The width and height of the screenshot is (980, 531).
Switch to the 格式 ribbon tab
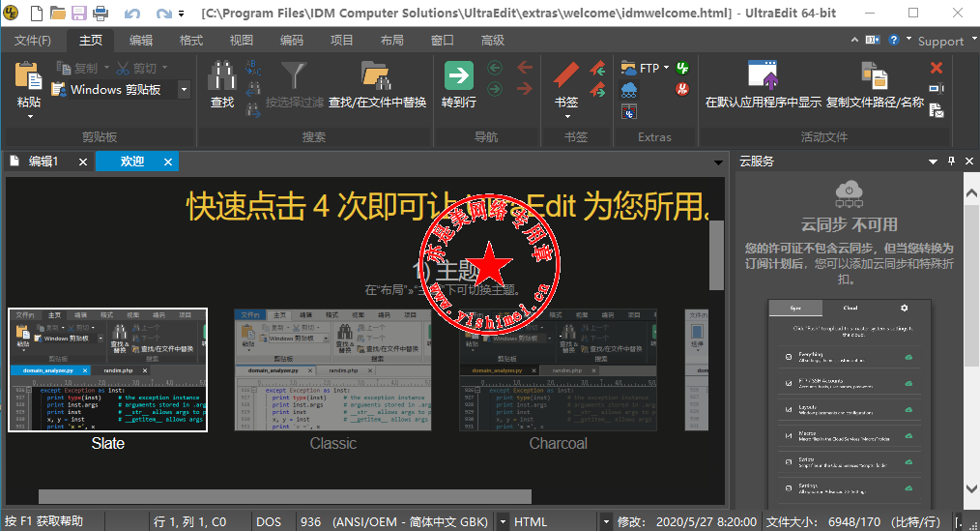point(190,41)
